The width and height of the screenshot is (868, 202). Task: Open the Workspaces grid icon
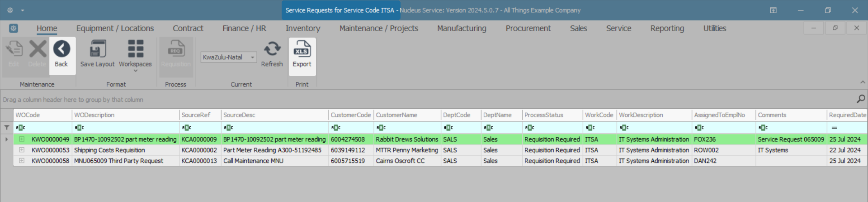tap(135, 49)
